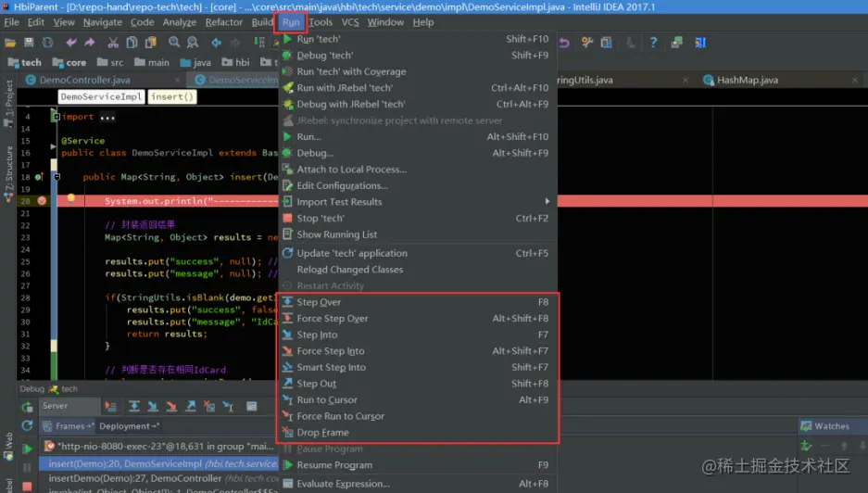
Task: Select the Frames debug tab
Action: [x=69, y=426]
